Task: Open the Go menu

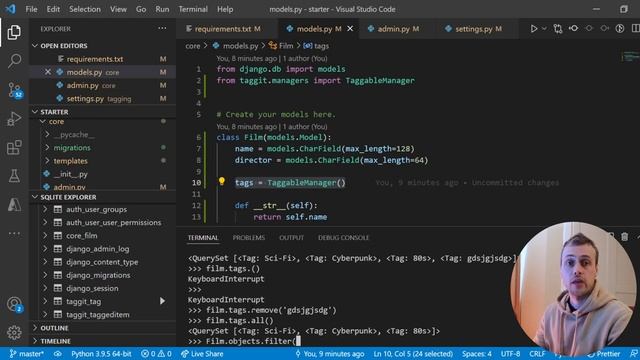Action: [x=141, y=9]
